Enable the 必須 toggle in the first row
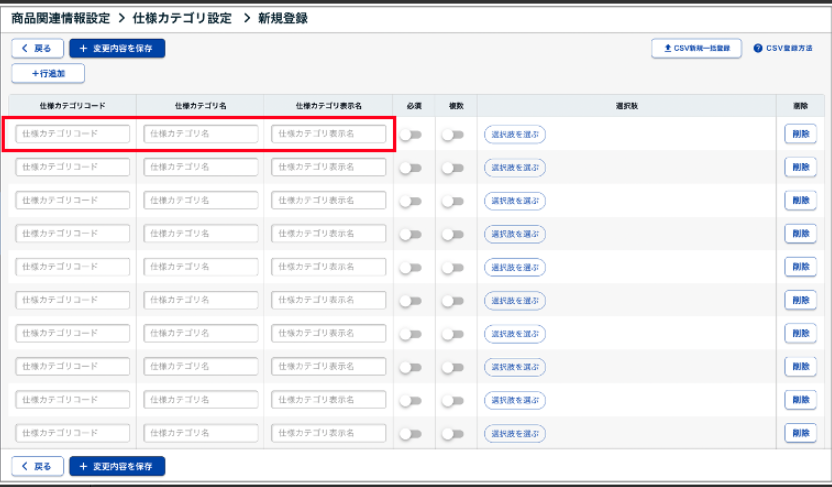 [x=410, y=135]
